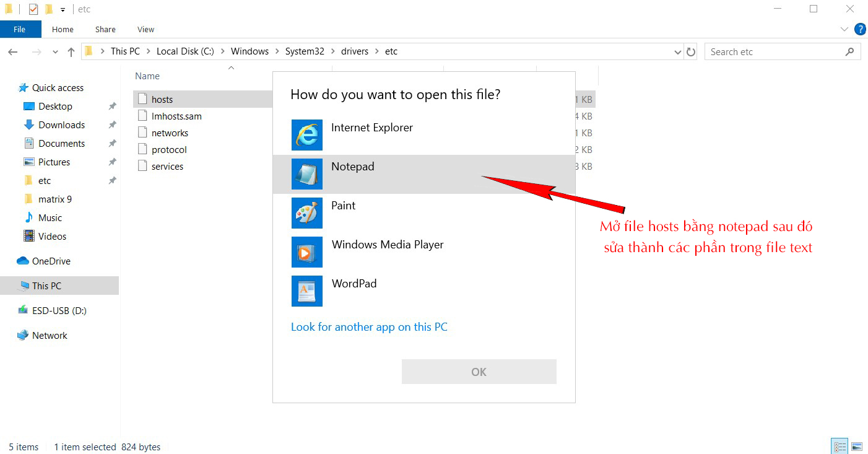Select the hosts file
The height and width of the screenshot is (454, 868).
pos(162,99)
